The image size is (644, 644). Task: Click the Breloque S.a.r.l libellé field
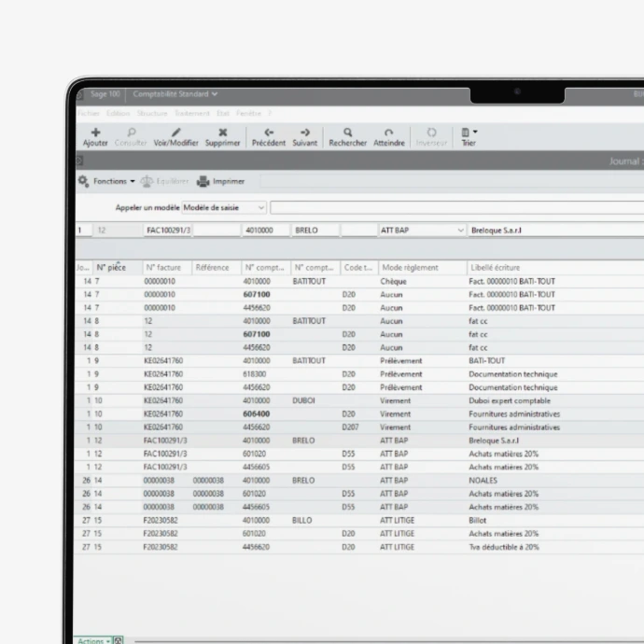[x=555, y=231]
